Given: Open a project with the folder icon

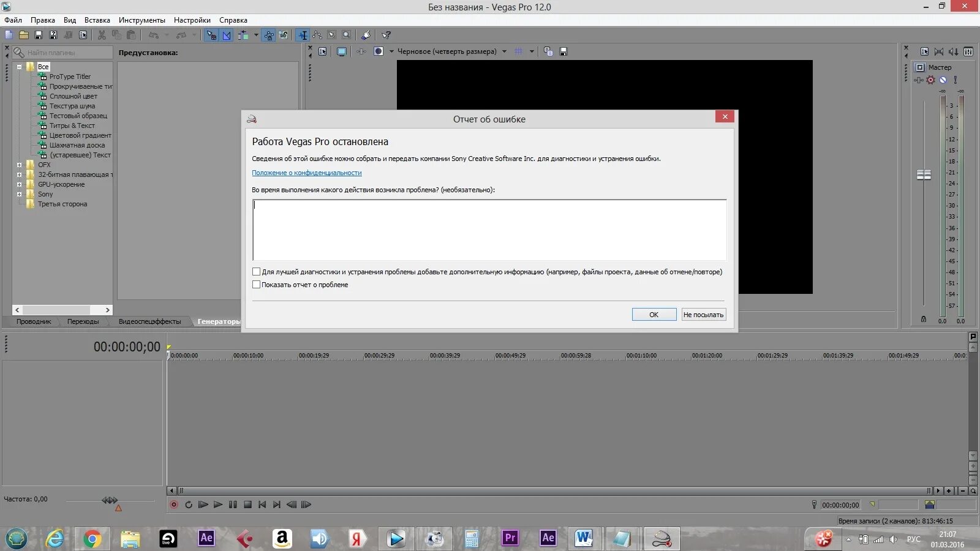Looking at the screenshot, I should [24, 35].
